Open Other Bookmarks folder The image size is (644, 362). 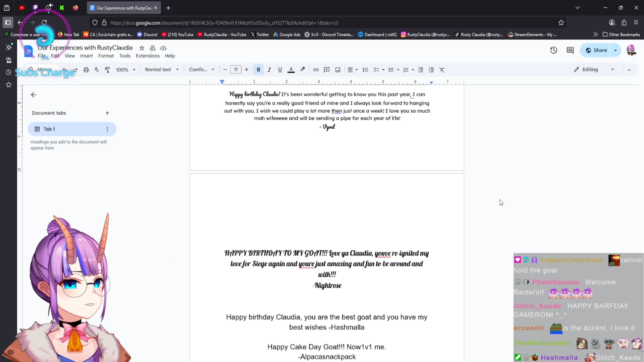coord(621,35)
